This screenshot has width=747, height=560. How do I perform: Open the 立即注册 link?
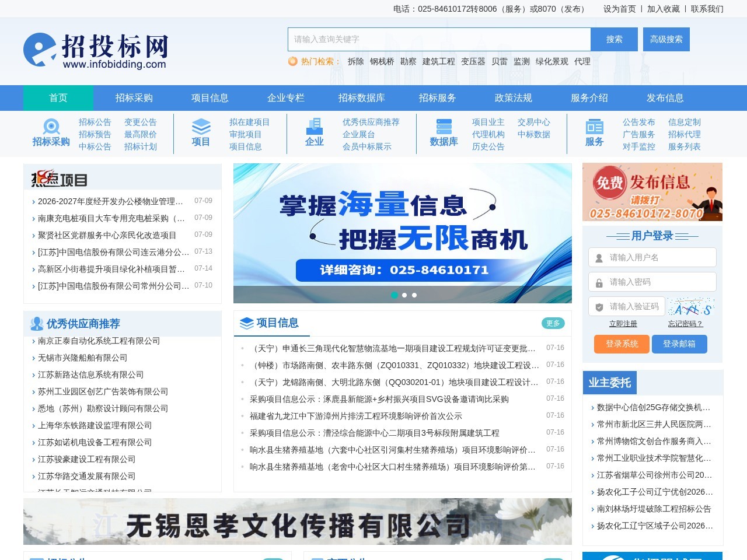tap(623, 324)
